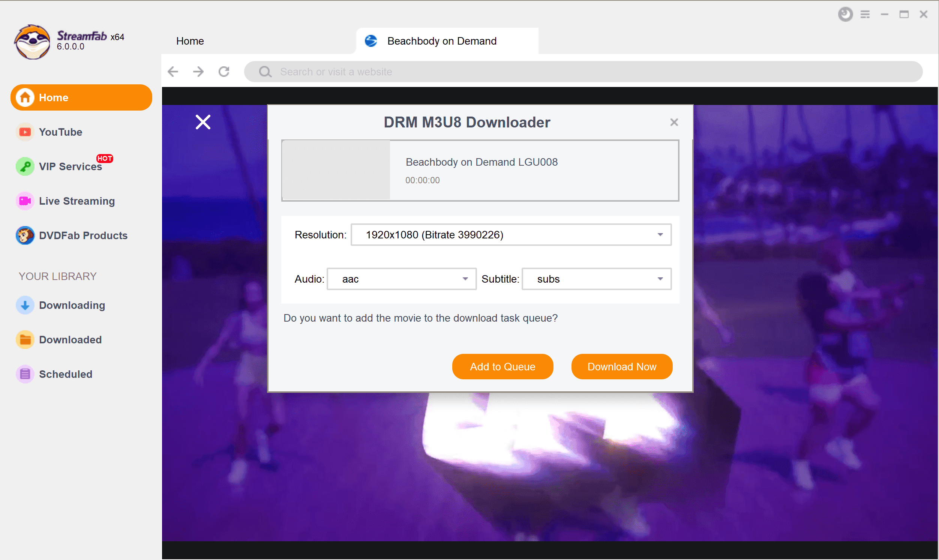Screen dimensions: 939x560
Task: Click the browser back navigation arrow
Action: coord(174,71)
